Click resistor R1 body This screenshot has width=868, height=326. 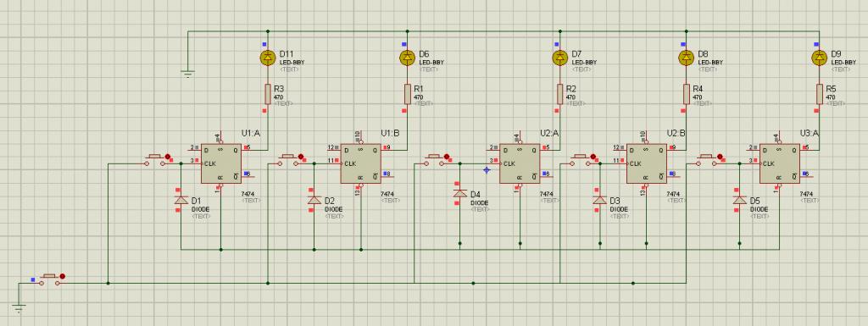click(x=408, y=95)
